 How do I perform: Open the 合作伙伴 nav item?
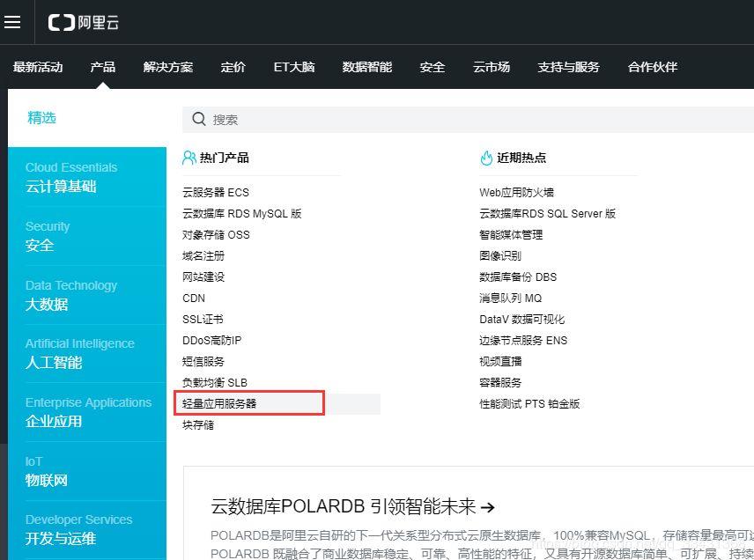point(653,67)
